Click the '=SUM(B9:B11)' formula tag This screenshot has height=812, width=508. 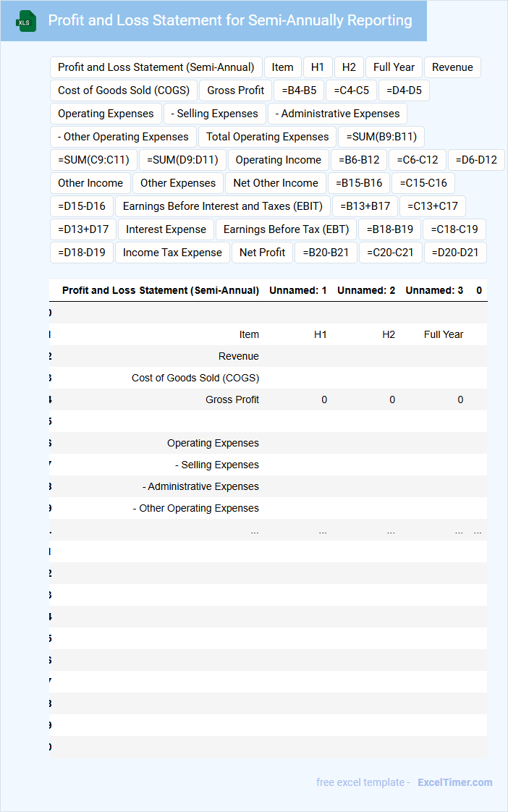coord(381,137)
